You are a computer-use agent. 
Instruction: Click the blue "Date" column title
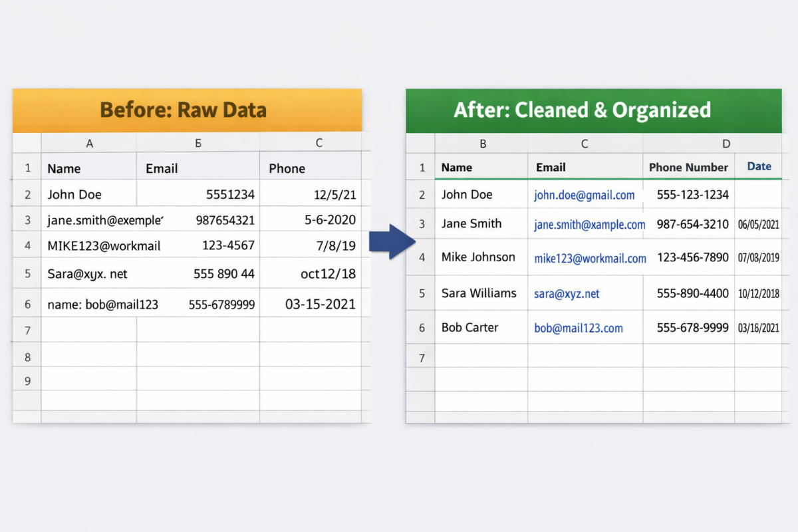[x=759, y=167]
